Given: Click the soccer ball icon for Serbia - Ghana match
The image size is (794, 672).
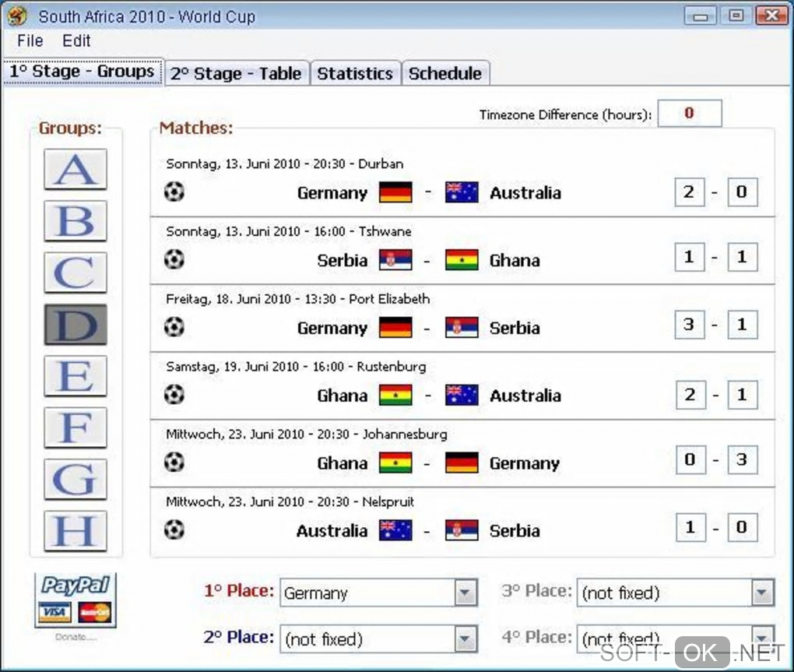Looking at the screenshot, I should coord(174,259).
